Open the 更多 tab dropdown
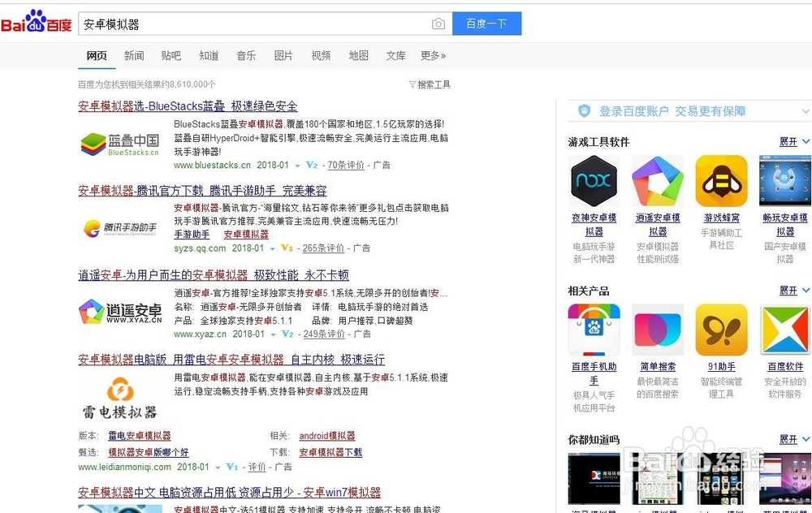 pyautogui.click(x=433, y=56)
